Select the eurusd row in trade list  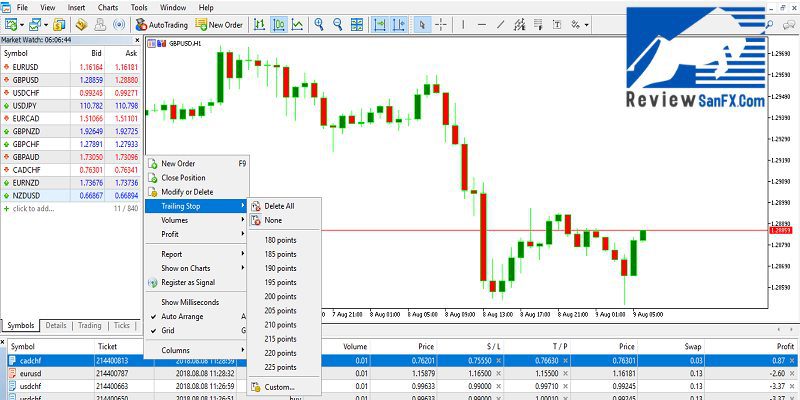tap(400, 373)
